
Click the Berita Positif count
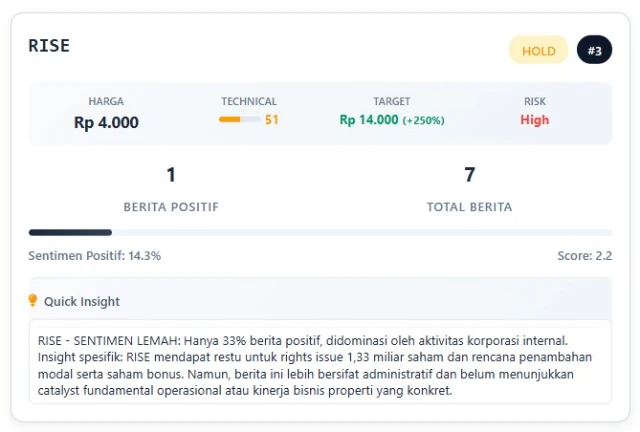[x=171, y=175]
